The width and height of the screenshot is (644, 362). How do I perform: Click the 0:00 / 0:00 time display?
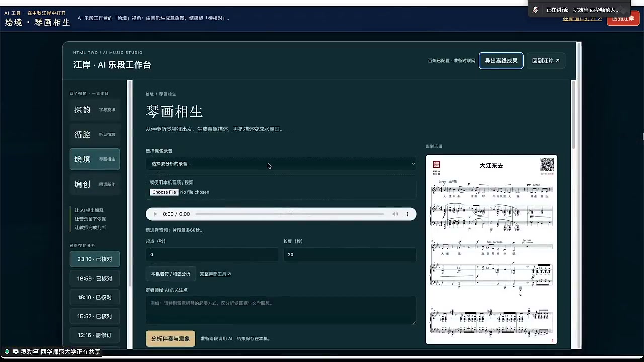pyautogui.click(x=176, y=214)
